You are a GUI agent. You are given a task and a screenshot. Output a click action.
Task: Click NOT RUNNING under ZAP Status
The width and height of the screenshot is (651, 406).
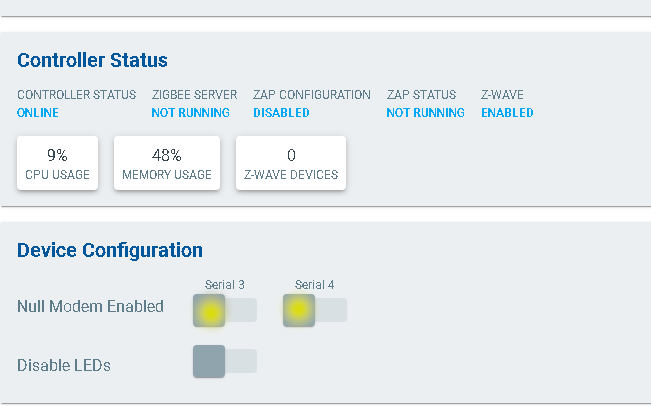click(x=425, y=113)
